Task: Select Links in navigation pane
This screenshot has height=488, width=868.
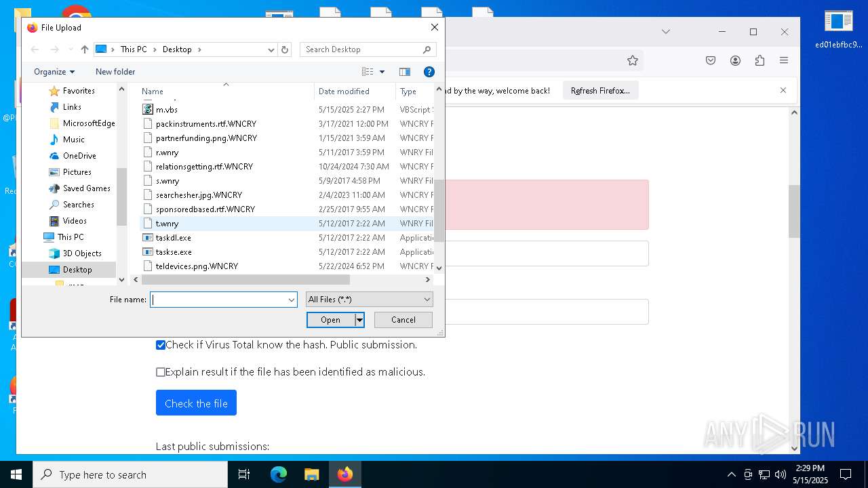Action: (x=72, y=107)
